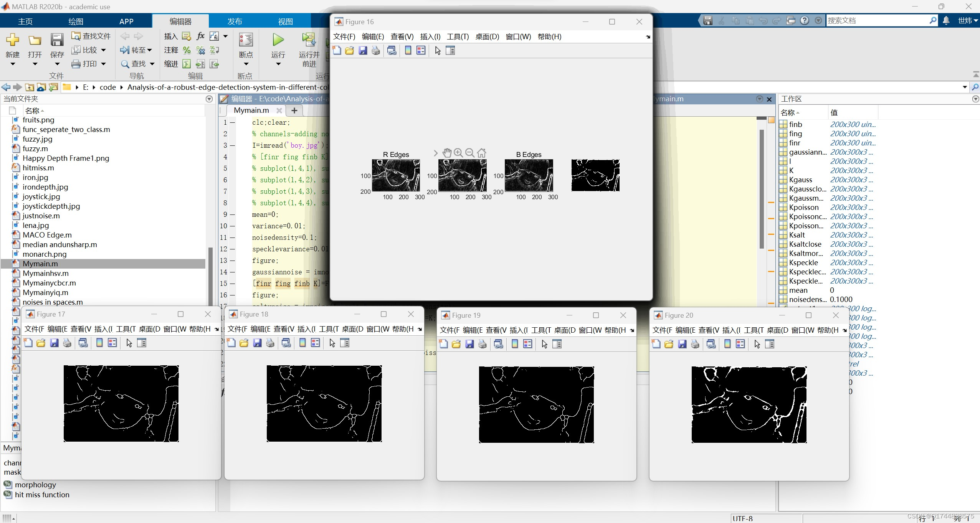
Task: Toggle Edit Plot arrow in Figure 19
Action: click(544, 344)
